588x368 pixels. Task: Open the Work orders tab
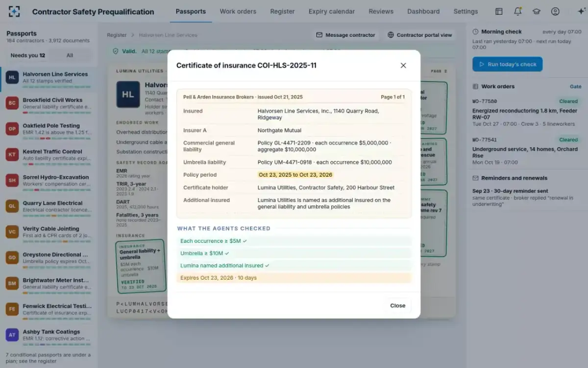(238, 11)
